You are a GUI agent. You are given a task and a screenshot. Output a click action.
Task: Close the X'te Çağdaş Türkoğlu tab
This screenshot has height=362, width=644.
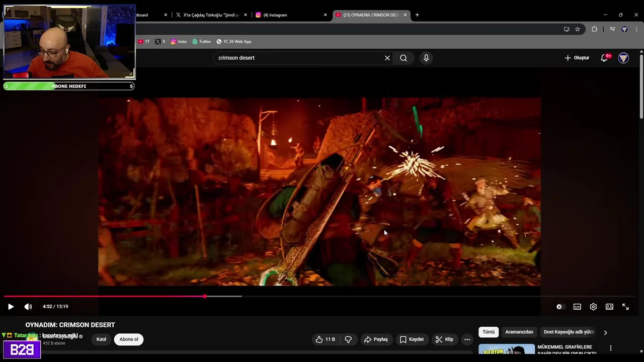(x=246, y=15)
